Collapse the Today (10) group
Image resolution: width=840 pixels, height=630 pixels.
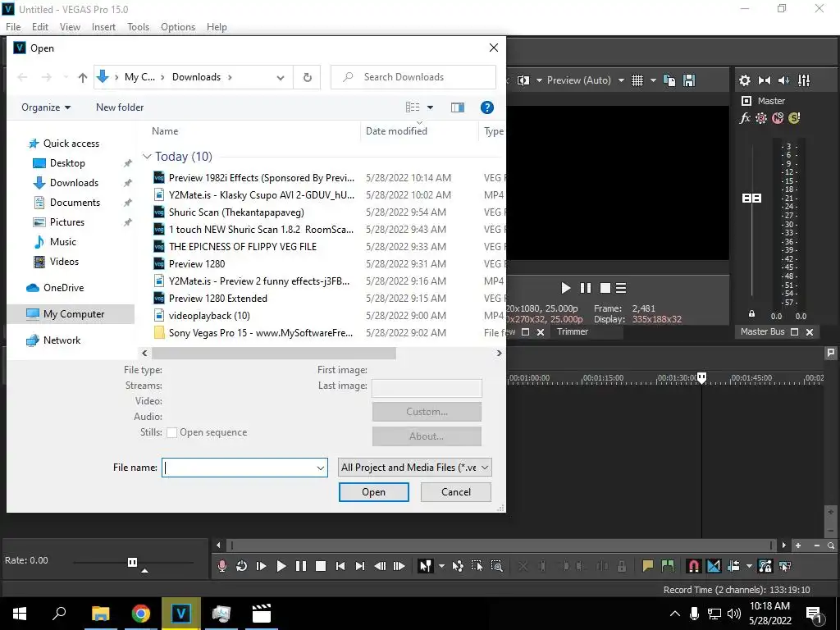coord(147,157)
